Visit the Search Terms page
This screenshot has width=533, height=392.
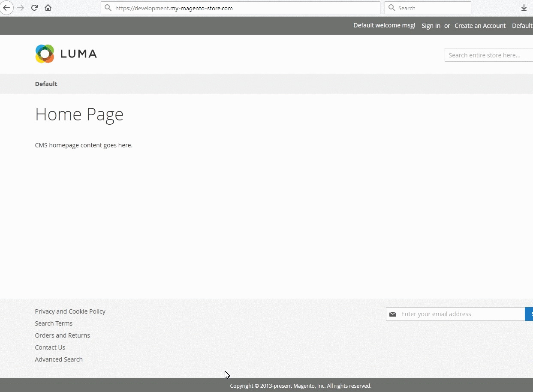click(54, 323)
